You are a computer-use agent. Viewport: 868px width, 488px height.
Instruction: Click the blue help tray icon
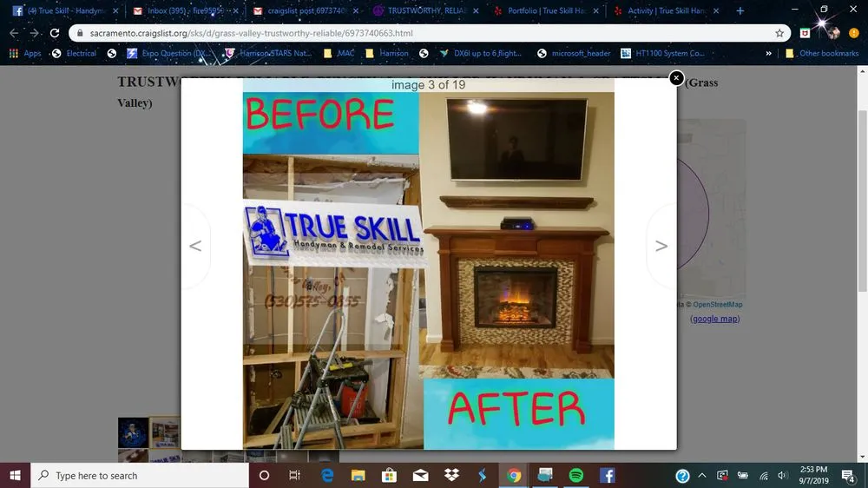tap(682, 475)
